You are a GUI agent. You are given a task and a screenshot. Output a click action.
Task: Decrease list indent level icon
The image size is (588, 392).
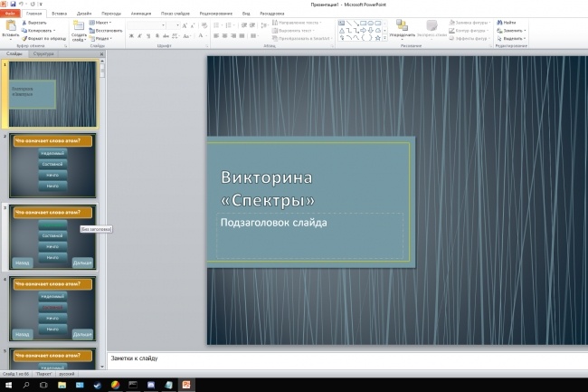tap(244, 25)
